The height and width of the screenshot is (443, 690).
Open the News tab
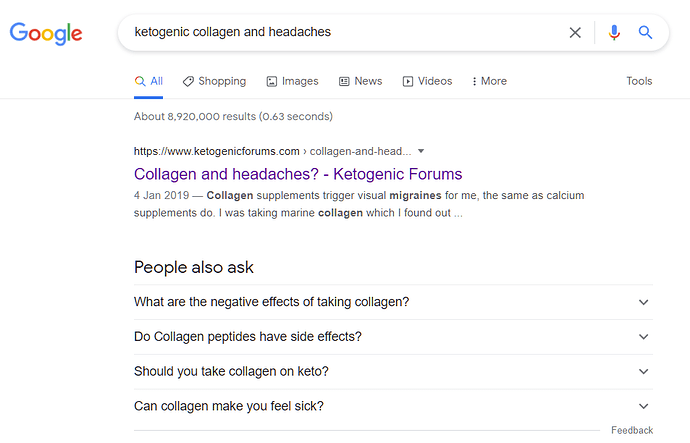point(360,81)
